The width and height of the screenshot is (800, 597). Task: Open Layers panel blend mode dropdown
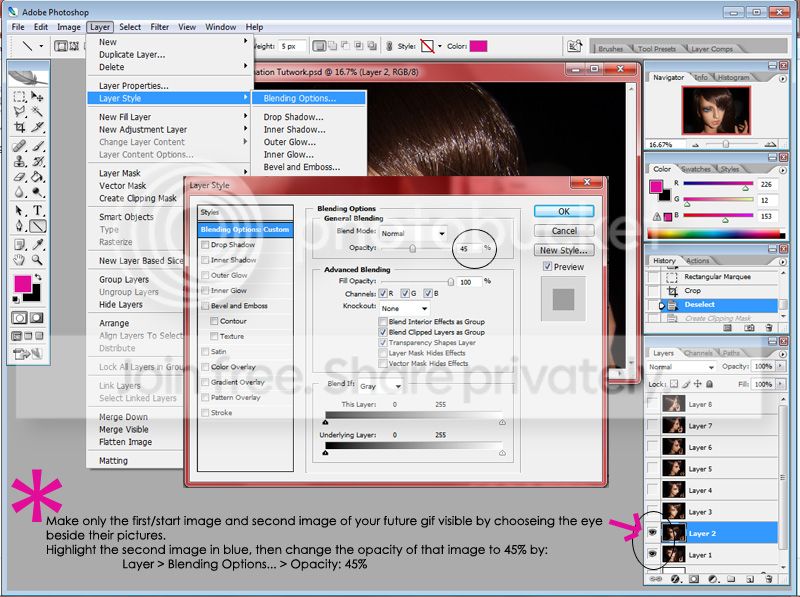[681, 367]
